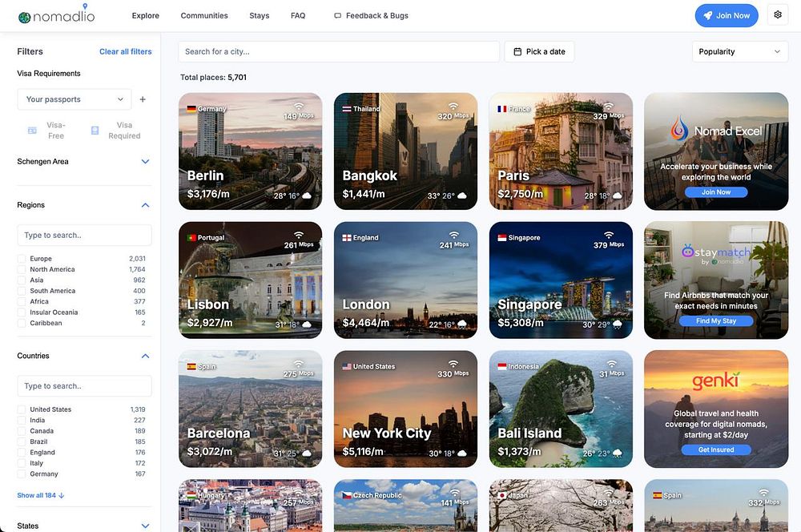Focus the Search for a city field
The height and width of the screenshot is (532, 801).
coord(339,51)
